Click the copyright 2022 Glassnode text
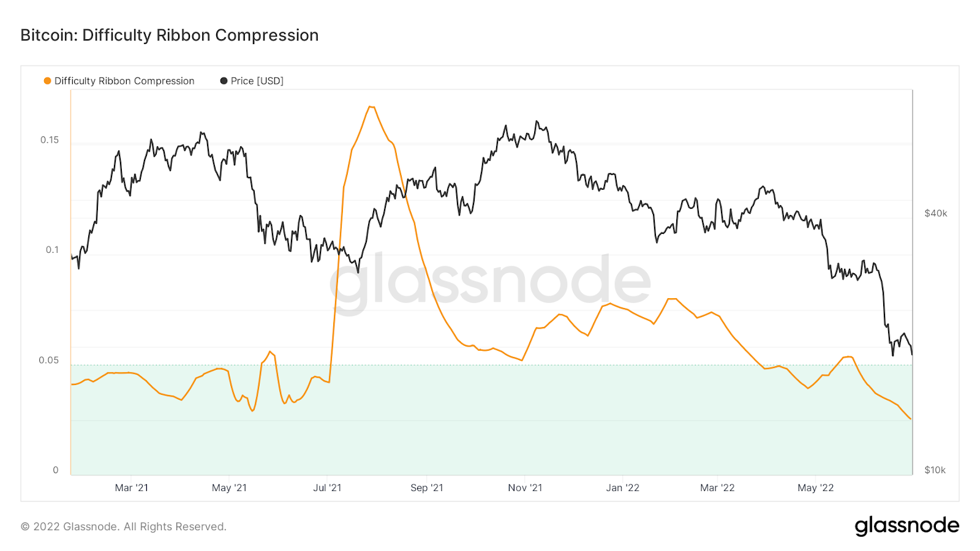980x551 pixels. 124,527
